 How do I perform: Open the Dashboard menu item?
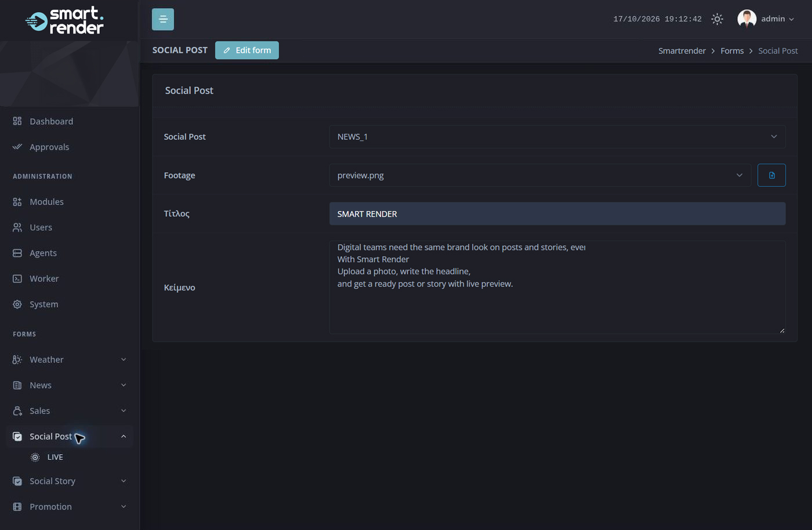point(70,121)
